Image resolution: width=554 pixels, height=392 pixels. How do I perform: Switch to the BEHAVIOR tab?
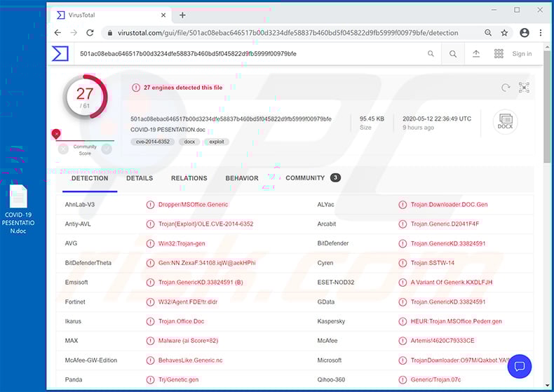click(242, 178)
